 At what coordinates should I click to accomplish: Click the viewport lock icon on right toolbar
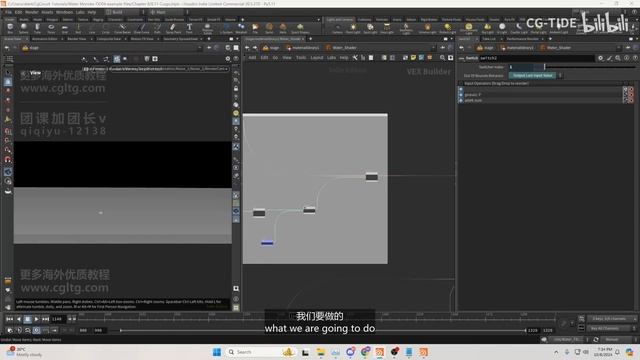(x=236, y=89)
